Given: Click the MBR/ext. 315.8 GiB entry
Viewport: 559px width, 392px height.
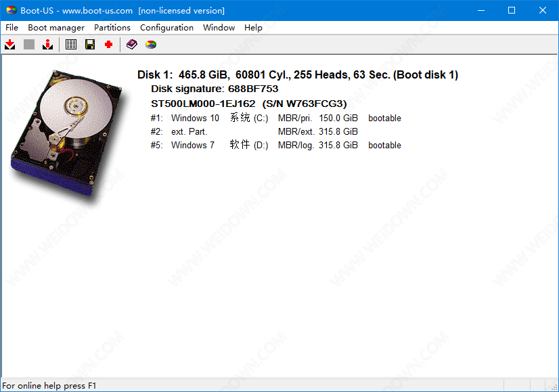Looking at the screenshot, I should (317, 131).
